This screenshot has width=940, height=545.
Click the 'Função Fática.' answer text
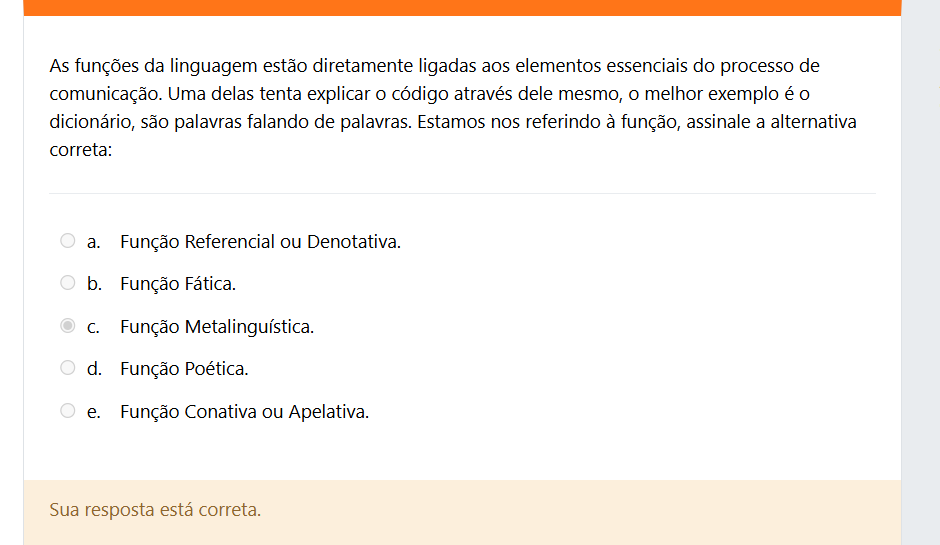pos(178,284)
